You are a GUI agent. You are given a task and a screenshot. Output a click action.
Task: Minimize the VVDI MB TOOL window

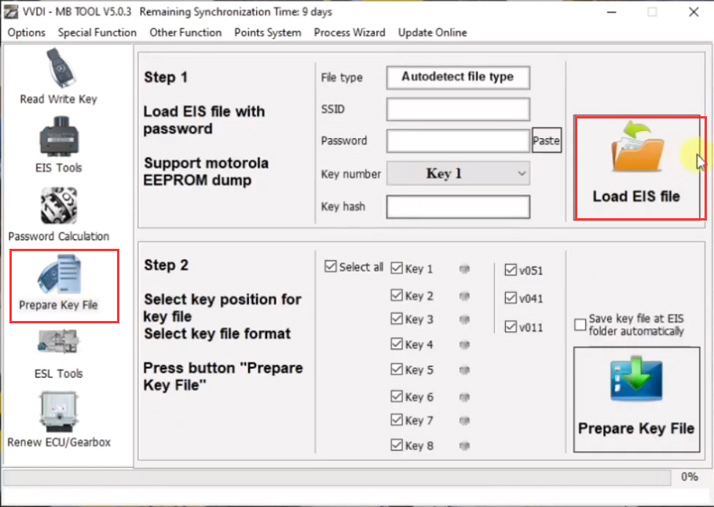point(612,12)
